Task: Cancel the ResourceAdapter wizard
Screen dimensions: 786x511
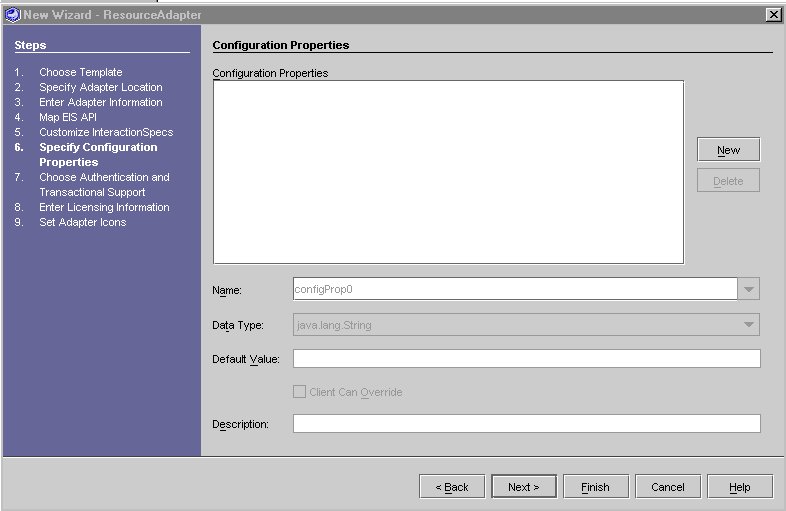Action: [x=668, y=487]
